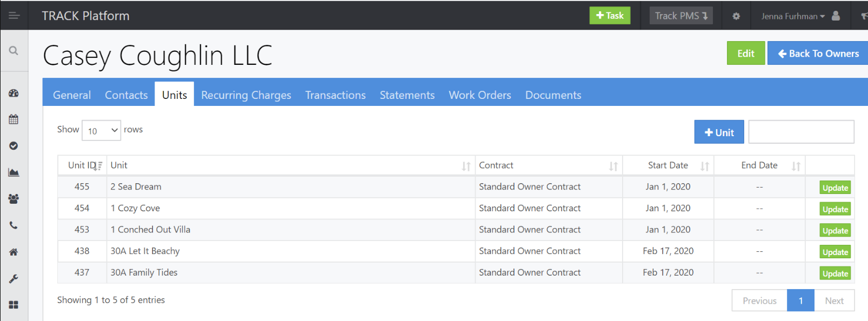Sort the Unit column
This screenshot has width=868, height=321.
click(x=466, y=166)
